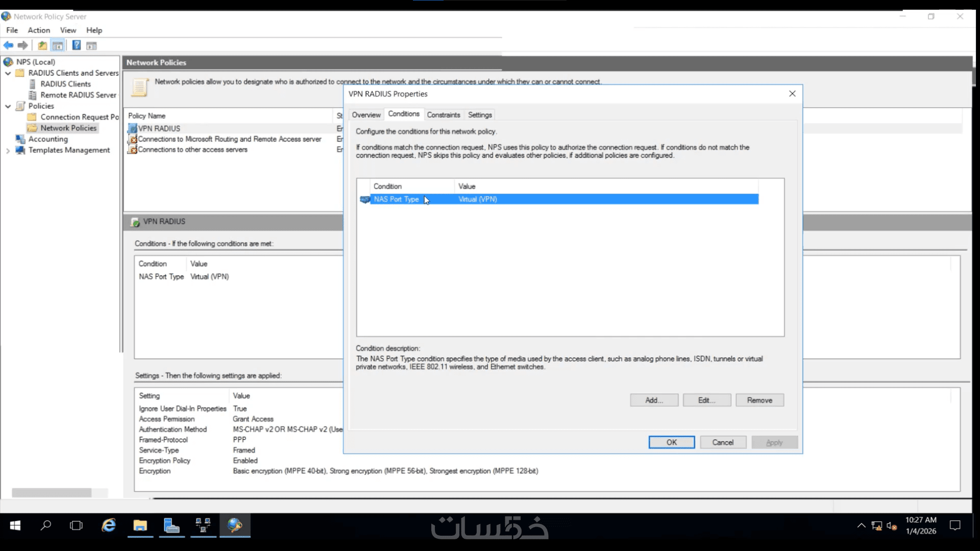
Task: Switch to the Overview tab
Action: (x=366, y=115)
